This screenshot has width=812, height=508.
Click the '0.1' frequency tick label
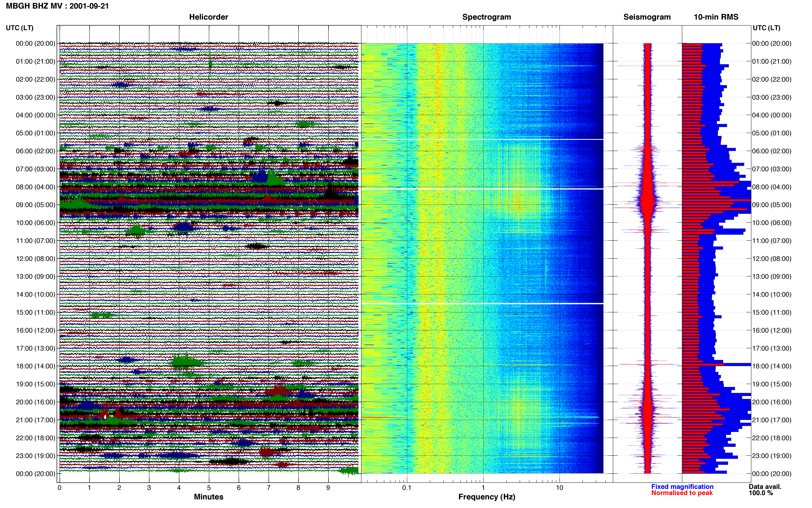tap(407, 487)
